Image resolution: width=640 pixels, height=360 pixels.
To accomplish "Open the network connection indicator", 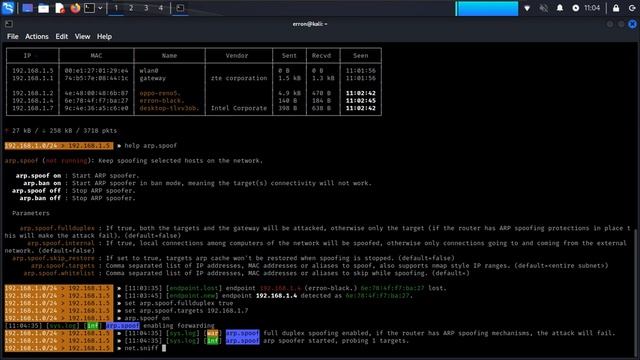I will coord(527,8).
